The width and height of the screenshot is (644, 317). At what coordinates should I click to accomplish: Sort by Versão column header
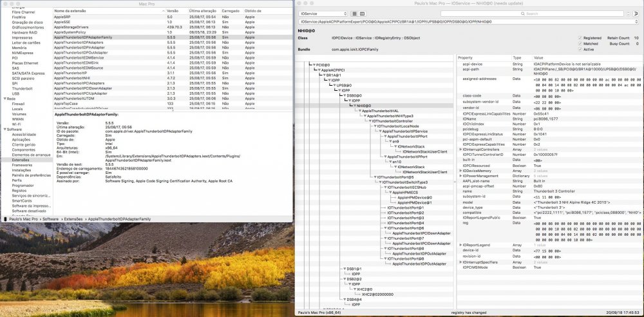(176, 11)
